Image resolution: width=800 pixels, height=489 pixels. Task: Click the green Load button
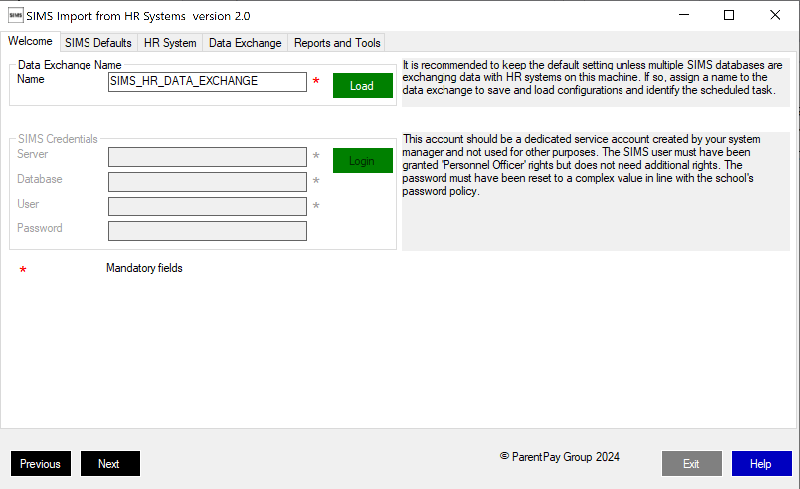pos(363,86)
